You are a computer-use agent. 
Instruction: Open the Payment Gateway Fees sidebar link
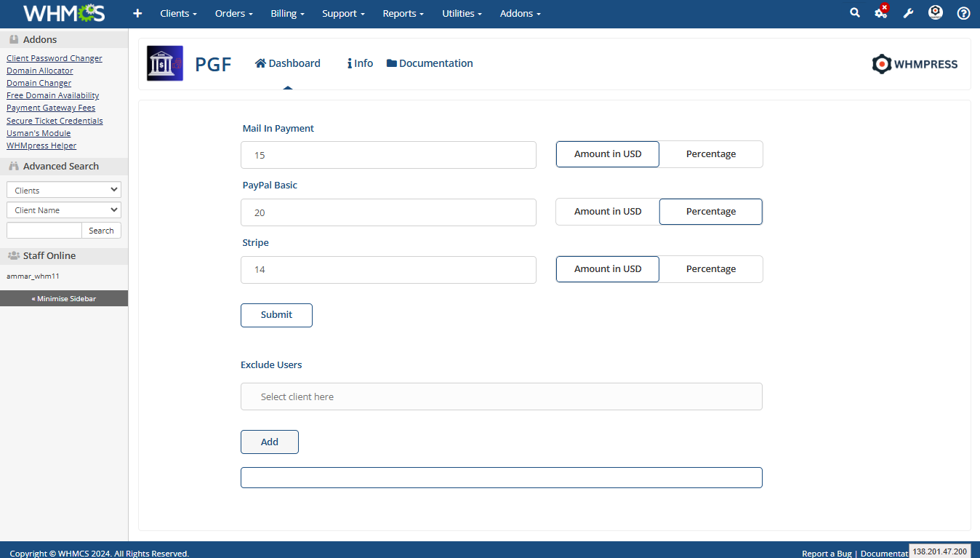coord(51,108)
